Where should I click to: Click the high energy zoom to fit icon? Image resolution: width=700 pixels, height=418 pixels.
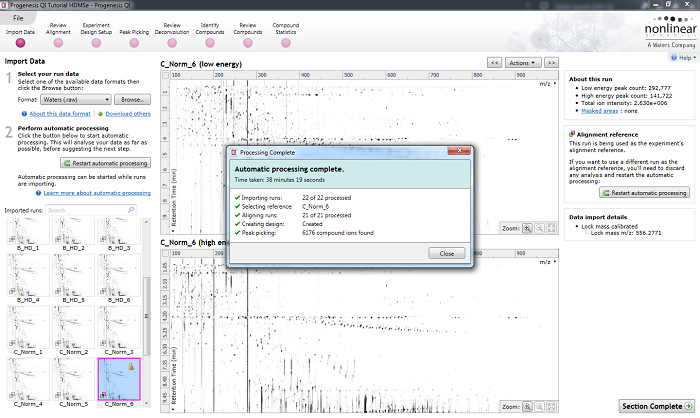coord(552,406)
